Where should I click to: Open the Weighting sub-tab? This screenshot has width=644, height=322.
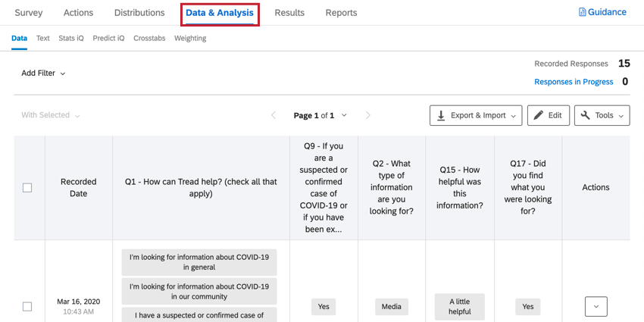190,38
